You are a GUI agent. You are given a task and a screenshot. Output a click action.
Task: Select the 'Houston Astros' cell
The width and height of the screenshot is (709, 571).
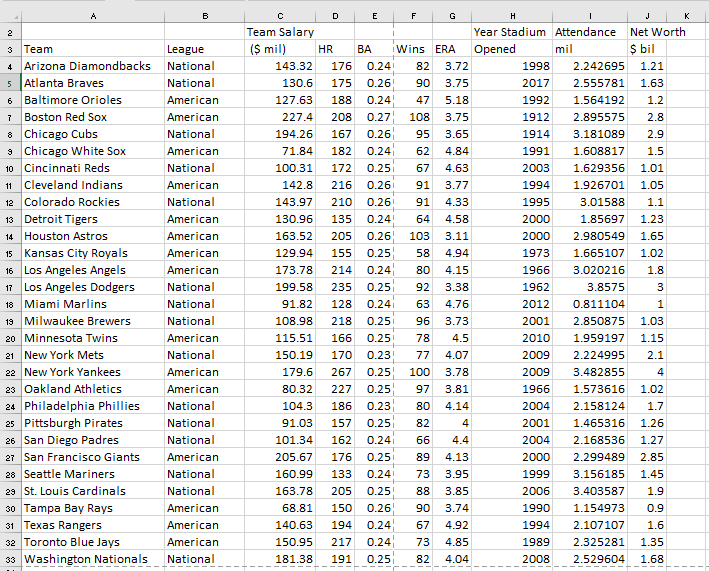93,236
